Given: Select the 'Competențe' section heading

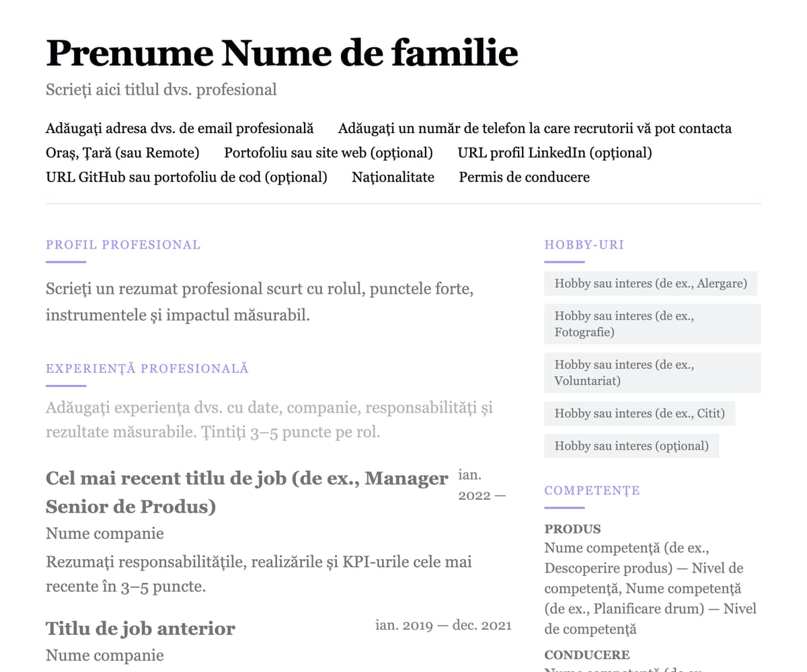Looking at the screenshot, I should pyautogui.click(x=592, y=491).
